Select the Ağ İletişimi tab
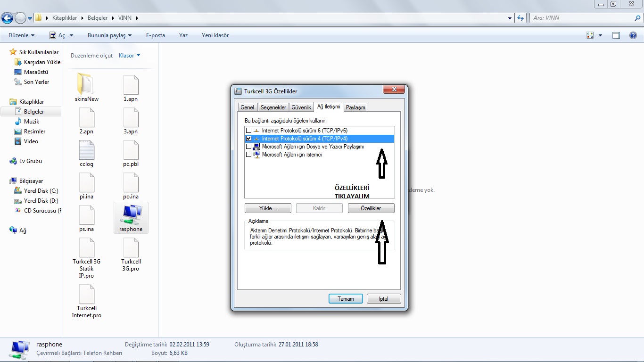This screenshot has width=644, height=362. 329,107
